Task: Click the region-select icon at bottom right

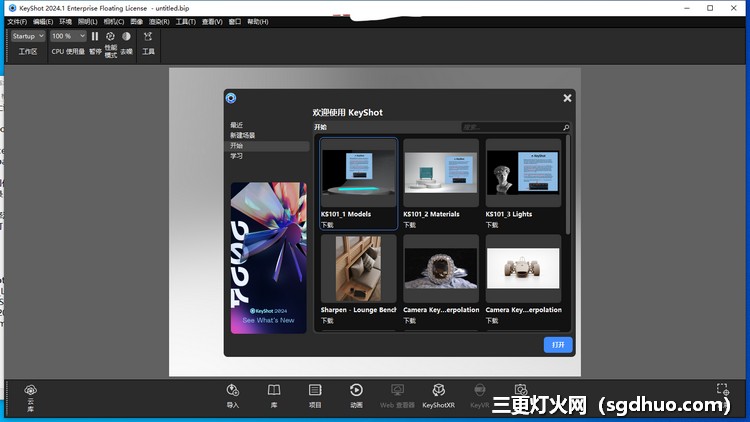Action: (x=722, y=389)
